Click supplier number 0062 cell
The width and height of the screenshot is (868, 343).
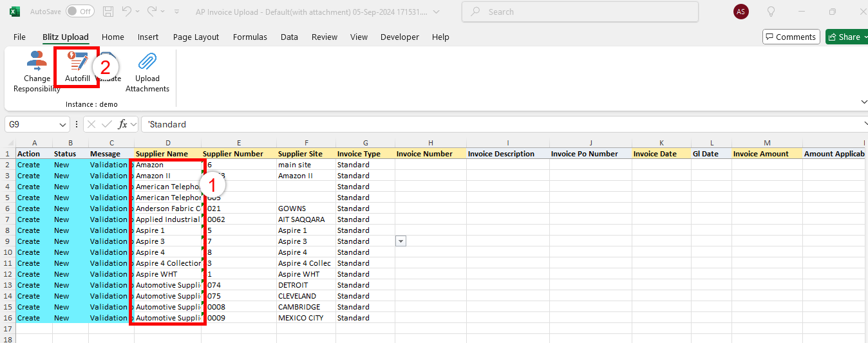coord(239,219)
